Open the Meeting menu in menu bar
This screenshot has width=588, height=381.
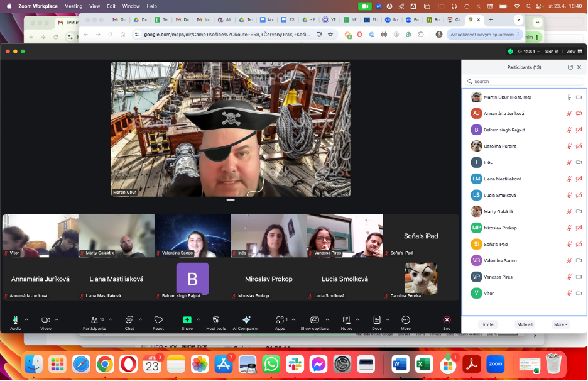pos(73,6)
